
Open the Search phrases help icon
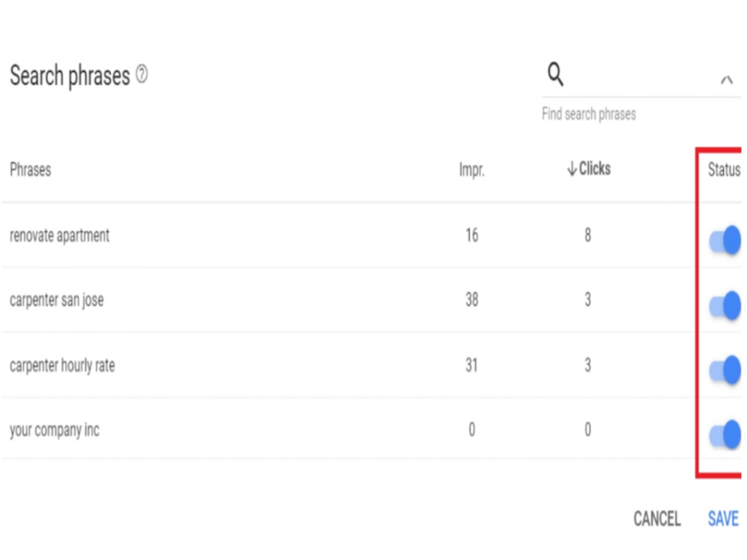(142, 74)
